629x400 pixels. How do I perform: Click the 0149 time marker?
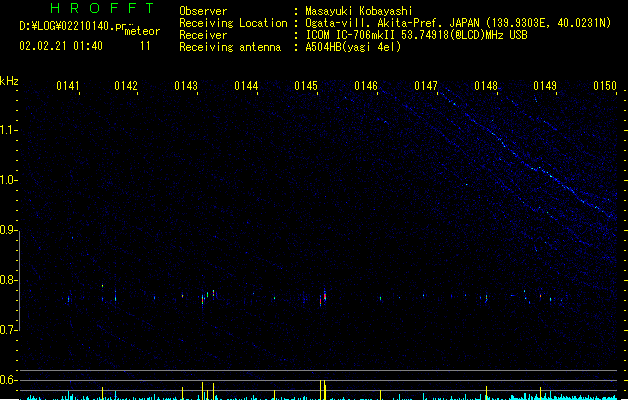(545, 86)
